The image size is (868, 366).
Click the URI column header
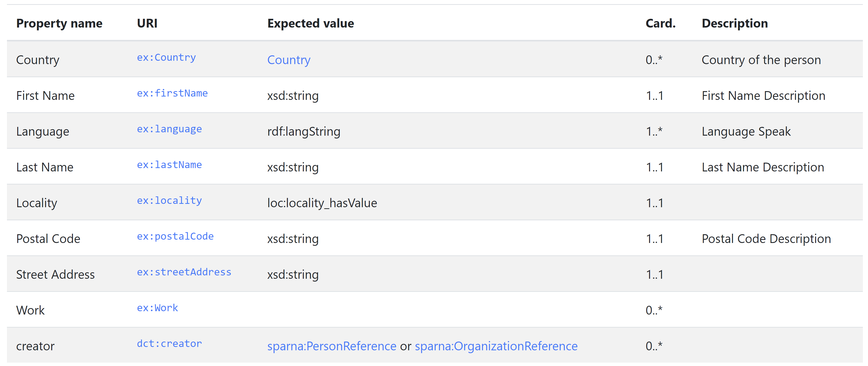pyautogui.click(x=147, y=23)
